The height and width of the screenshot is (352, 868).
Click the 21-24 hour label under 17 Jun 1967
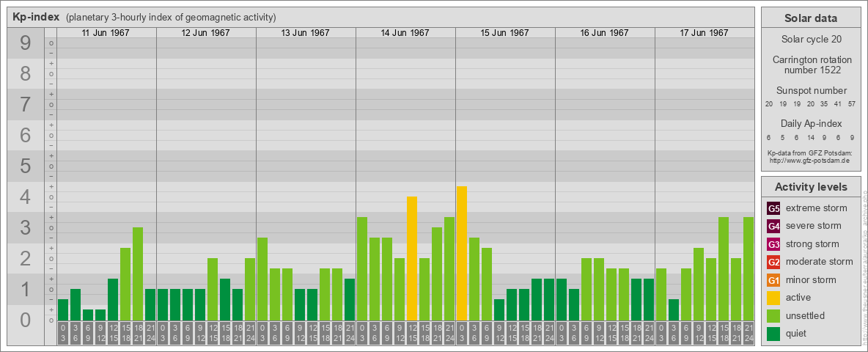(749, 333)
